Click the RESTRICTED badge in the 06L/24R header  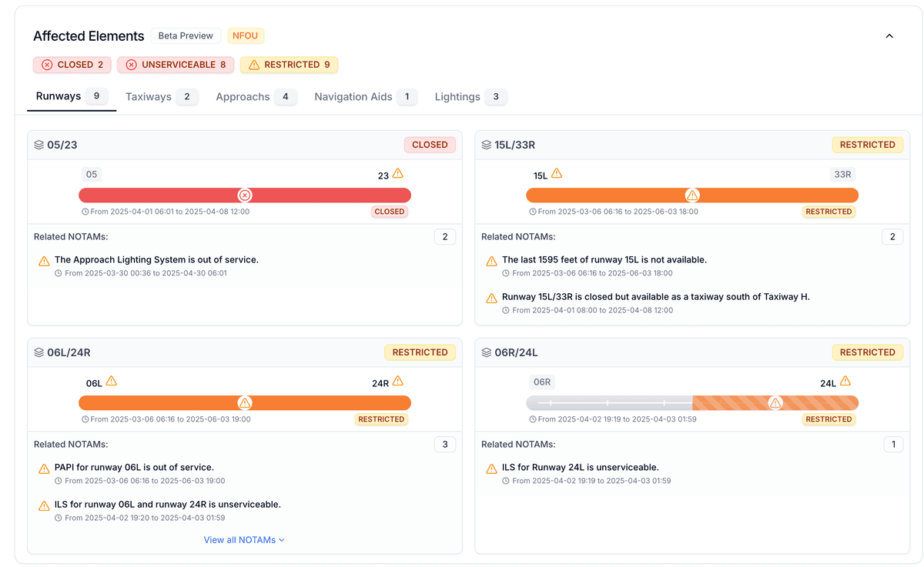tap(420, 352)
